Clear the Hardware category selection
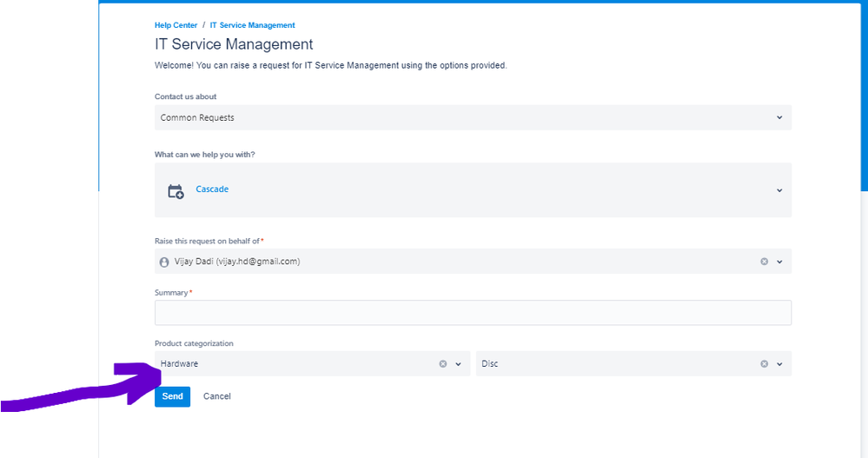 443,364
